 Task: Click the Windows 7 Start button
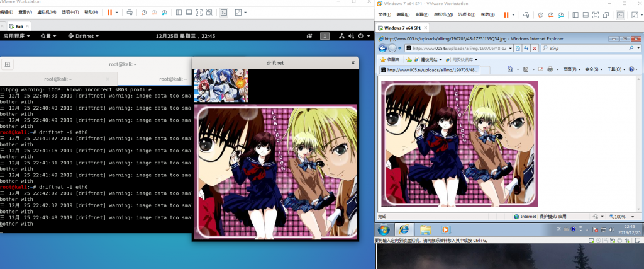384,229
